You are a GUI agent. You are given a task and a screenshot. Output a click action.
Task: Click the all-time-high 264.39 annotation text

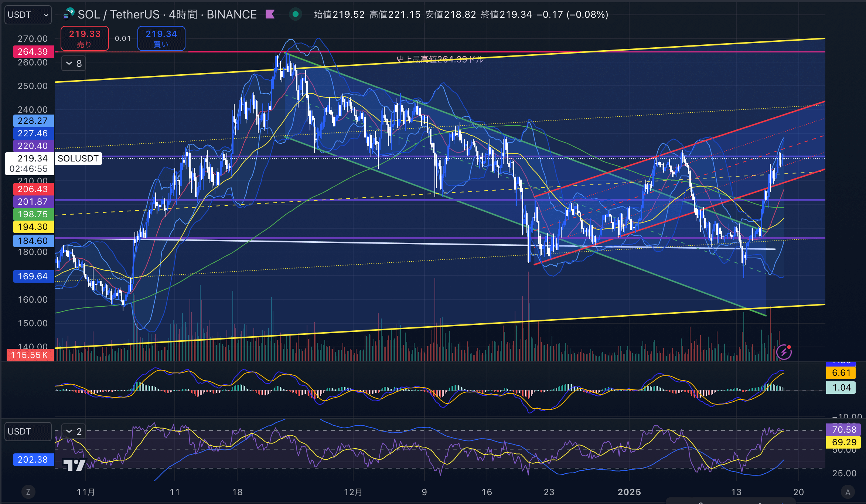[440, 59]
